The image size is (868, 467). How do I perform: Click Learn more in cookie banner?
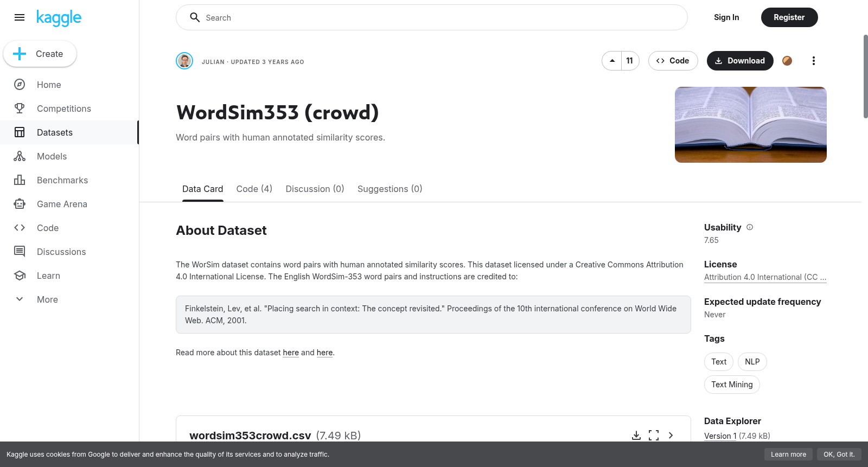coord(789,455)
